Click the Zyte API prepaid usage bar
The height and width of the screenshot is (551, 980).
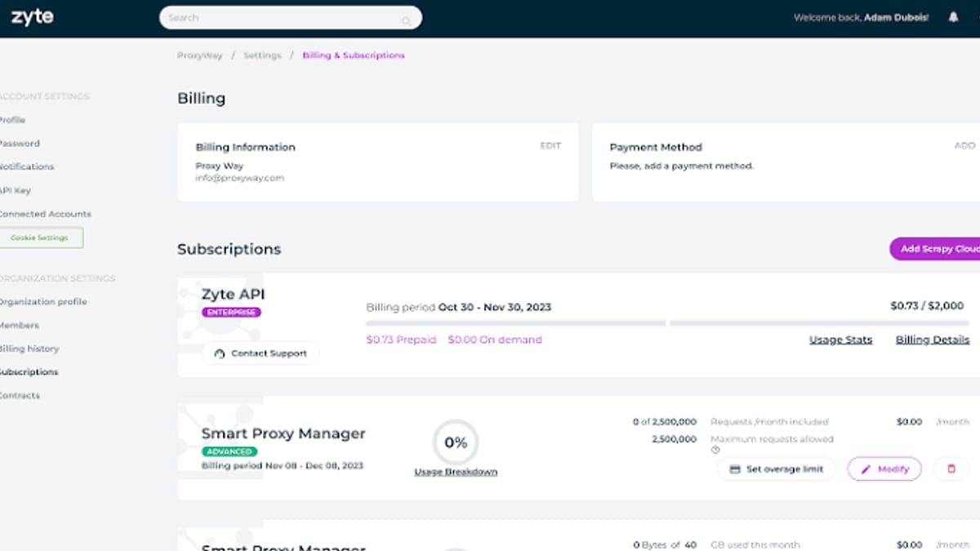[516, 323]
